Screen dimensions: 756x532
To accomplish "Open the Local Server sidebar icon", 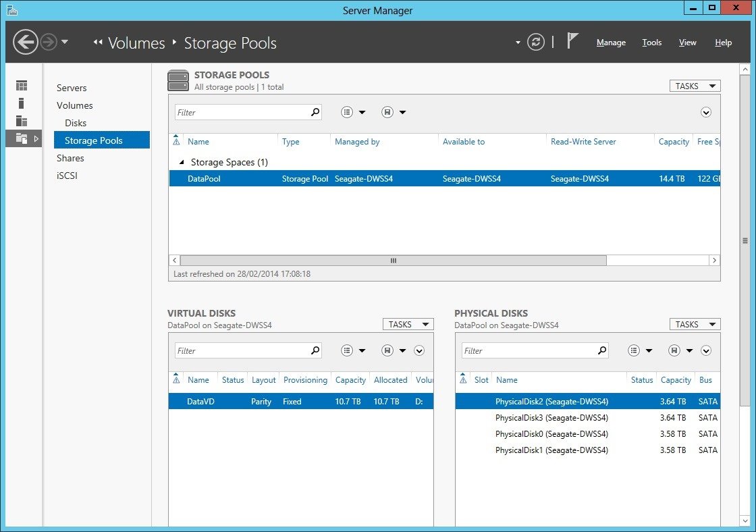I will [21, 103].
